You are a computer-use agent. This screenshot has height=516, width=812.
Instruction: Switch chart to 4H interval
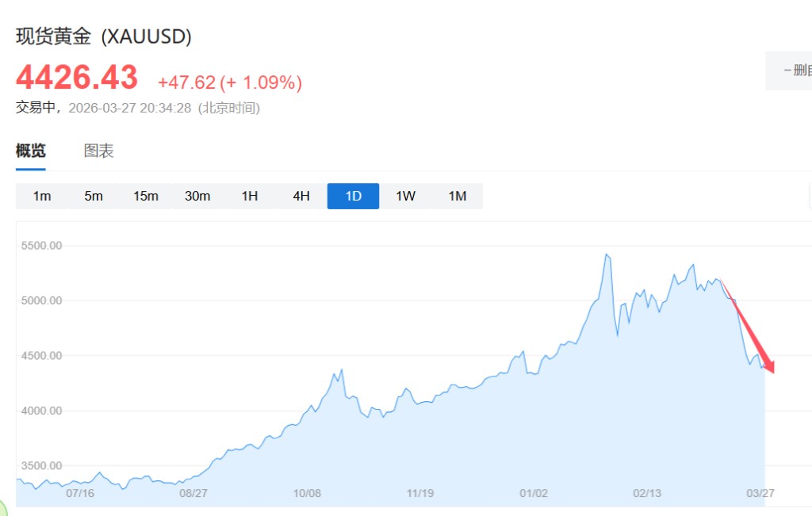click(x=301, y=196)
